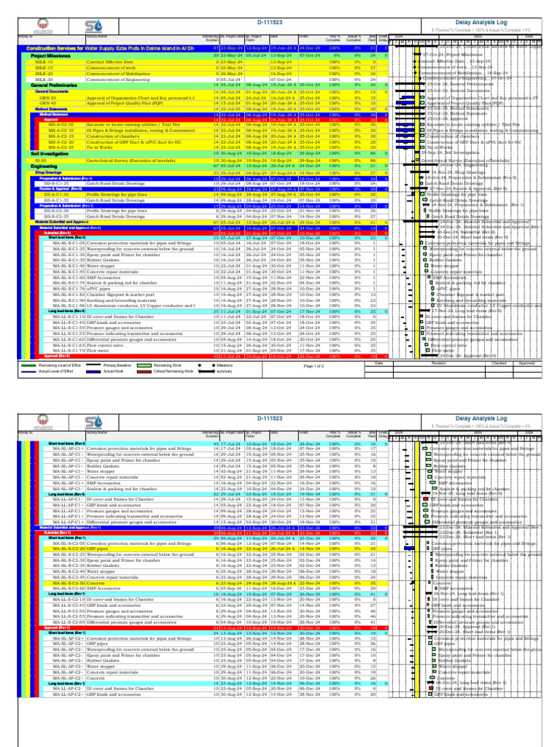Image resolution: width=560 pixels, height=747 pixels.
Task: Click activity ID MA-LL-S-C2-60 on page 2
Action: click(x=69, y=622)
